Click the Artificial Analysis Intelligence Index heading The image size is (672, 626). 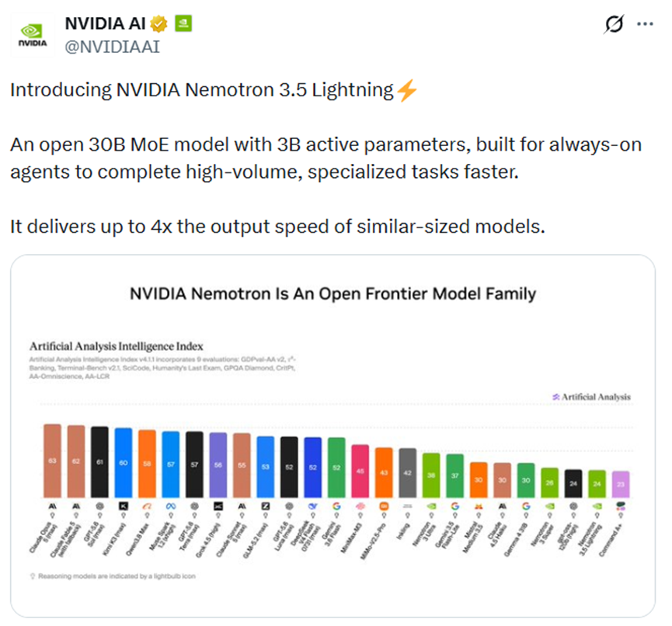116,346
